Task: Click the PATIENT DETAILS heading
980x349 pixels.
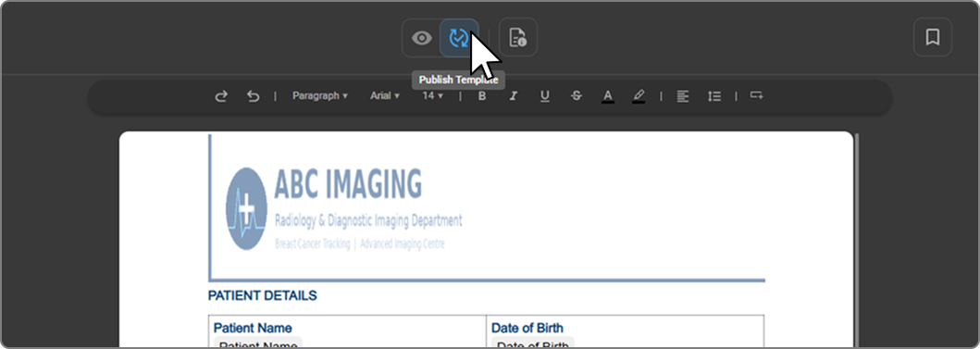Action: click(263, 296)
